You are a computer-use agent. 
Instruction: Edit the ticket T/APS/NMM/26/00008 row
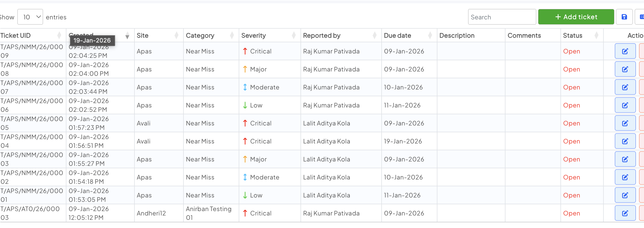pos(625,69)
